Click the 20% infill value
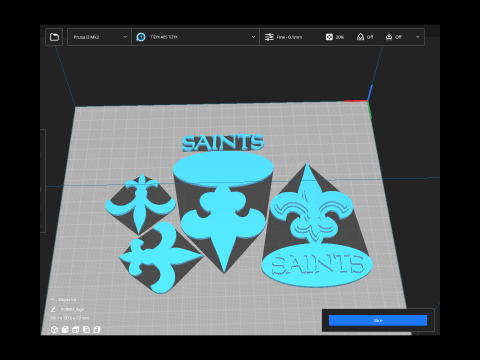Screen dimensions: 480x360 [340, 37]
